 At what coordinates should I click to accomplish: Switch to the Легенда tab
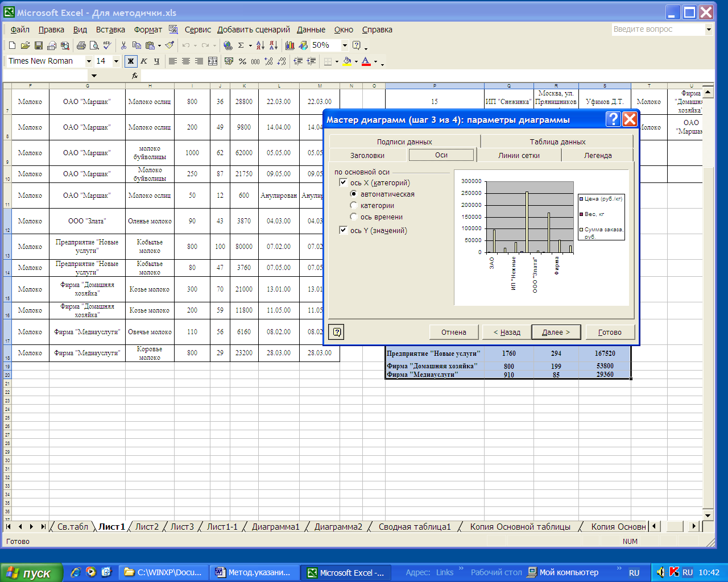click(597, 155)
